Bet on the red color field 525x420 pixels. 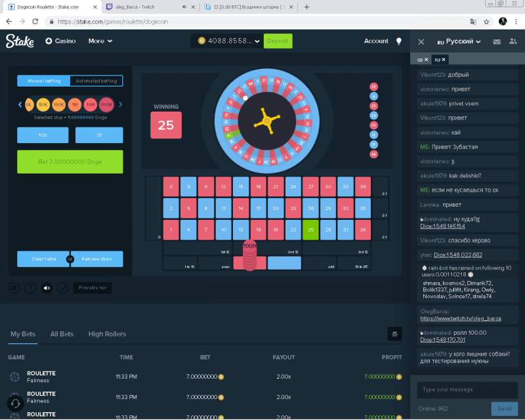(250, 263)
